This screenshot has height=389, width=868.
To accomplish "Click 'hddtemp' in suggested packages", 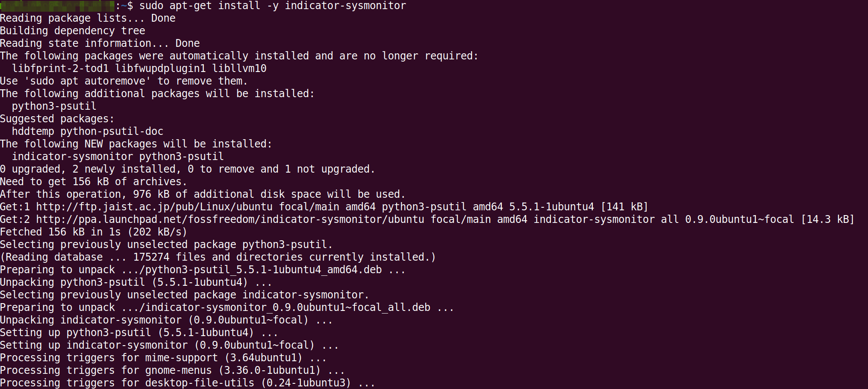I will click(x=33, y=131).
